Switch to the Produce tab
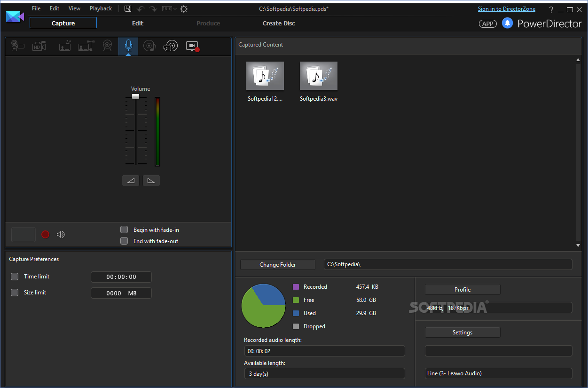The image size is (588, 388). pyautogui.click(x=208, y=23)
